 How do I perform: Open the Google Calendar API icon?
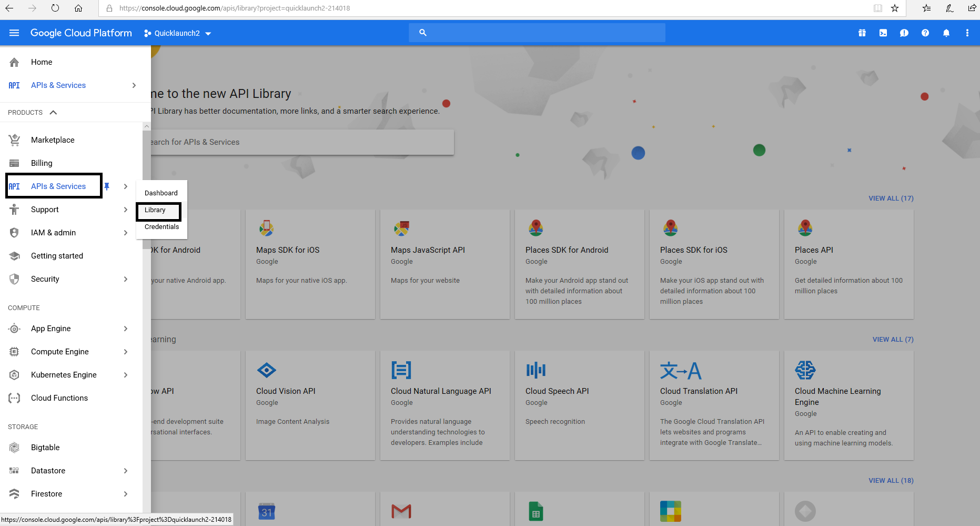pos(267,511)
